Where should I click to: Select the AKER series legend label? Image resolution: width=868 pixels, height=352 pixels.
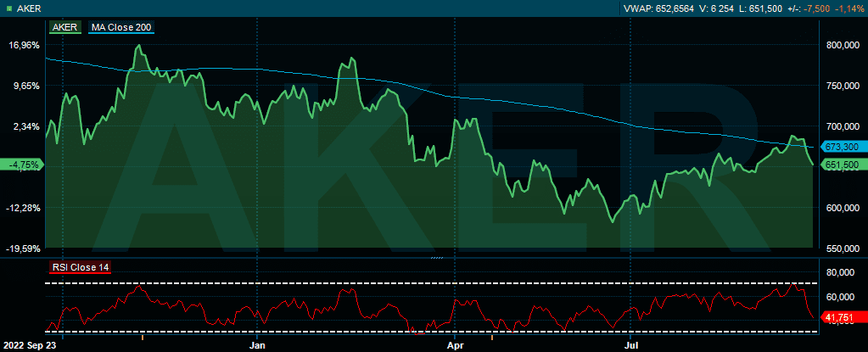66,27
